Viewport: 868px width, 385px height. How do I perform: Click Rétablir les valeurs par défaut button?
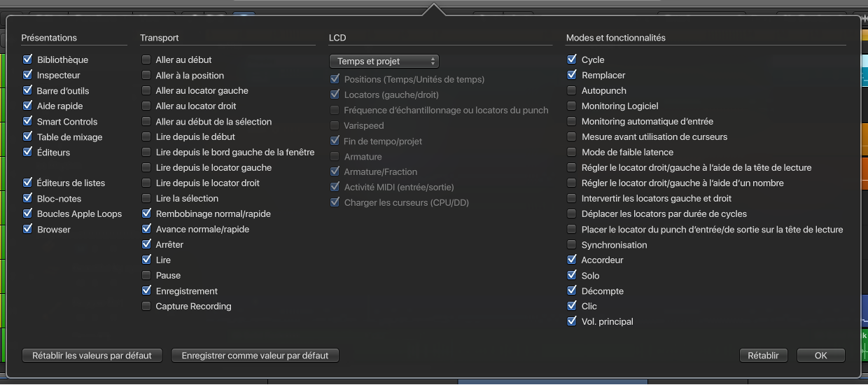pos(92,356)
